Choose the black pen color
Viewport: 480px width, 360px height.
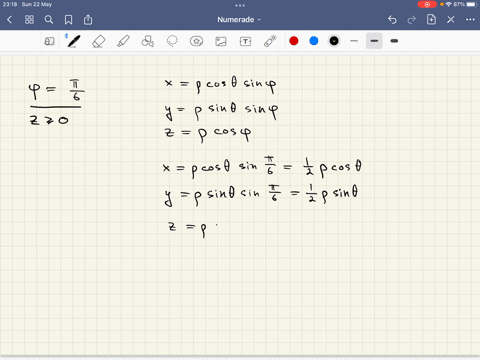(x=334, y=41)
